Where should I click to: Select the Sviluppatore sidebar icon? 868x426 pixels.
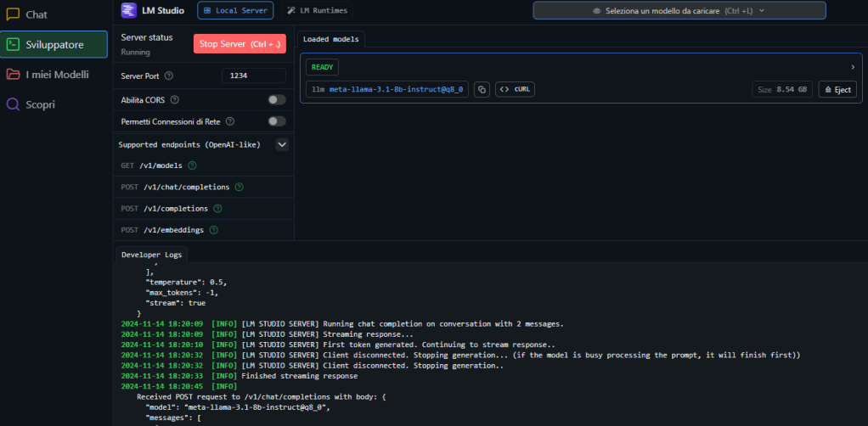(x=13, y=44)
